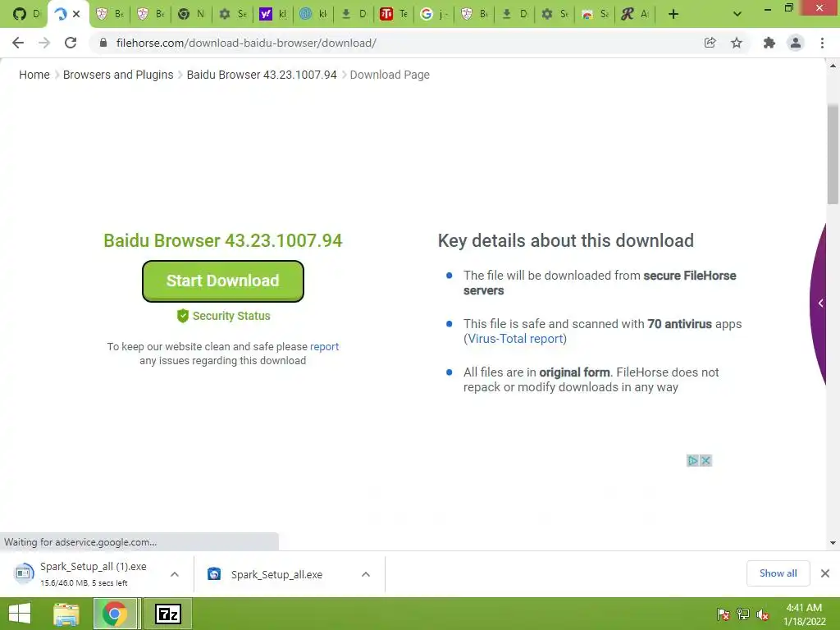The width and height of the screenshot is (840, 630).
Task: Open the AdChoices info icon
Action: pos(692,461)
